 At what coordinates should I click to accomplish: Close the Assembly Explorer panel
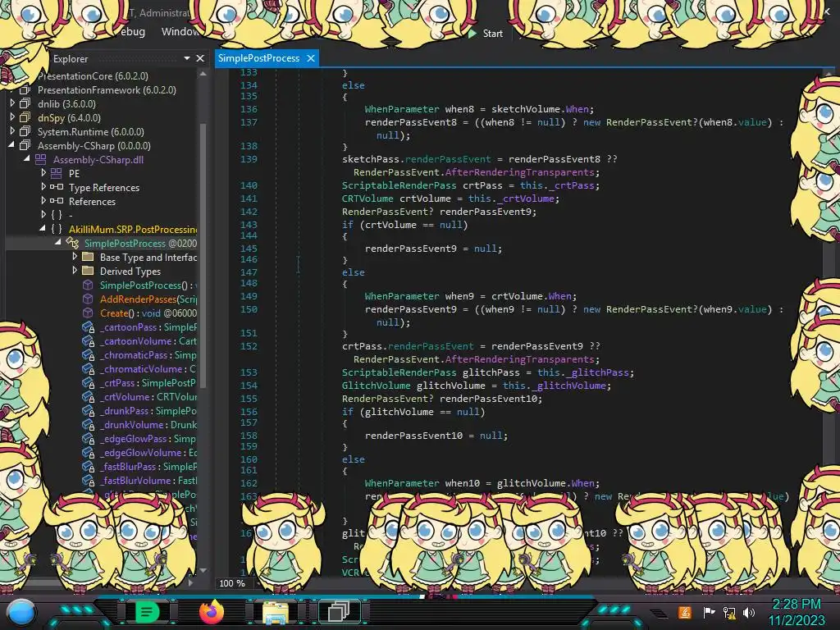200,58
